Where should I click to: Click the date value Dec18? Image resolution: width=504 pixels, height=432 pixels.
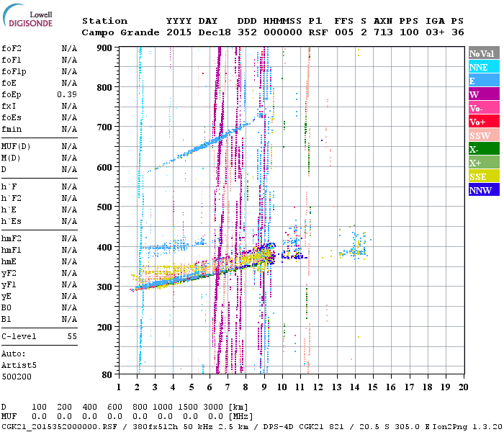(215, 32)
